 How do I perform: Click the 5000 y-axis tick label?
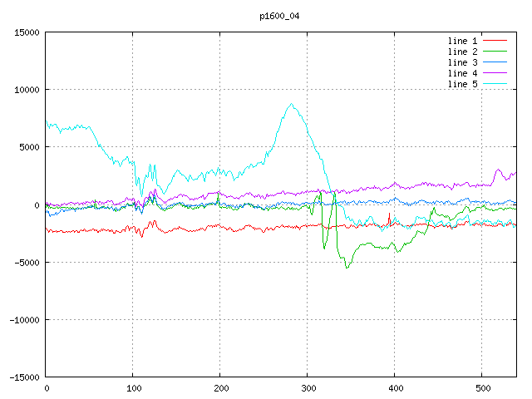pos(29,147)
